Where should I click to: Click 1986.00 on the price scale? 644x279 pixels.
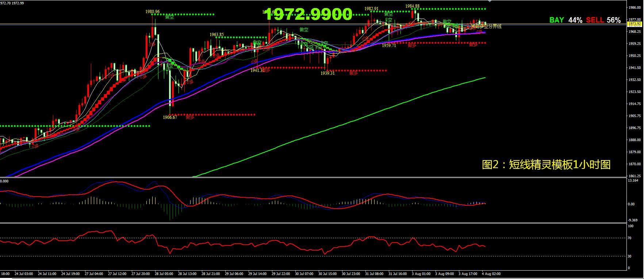click(x=635, y=7)
